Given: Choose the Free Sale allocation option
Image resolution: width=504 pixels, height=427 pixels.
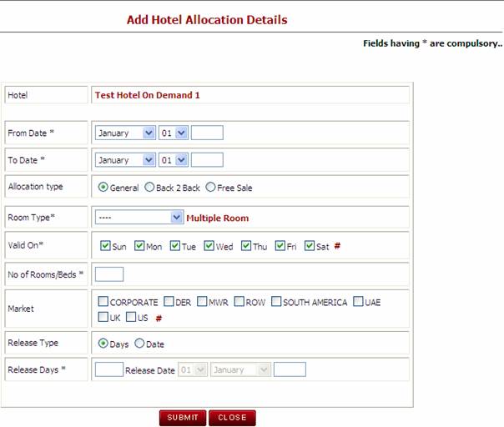Looking at the screenshot, I should click(210, 188).
